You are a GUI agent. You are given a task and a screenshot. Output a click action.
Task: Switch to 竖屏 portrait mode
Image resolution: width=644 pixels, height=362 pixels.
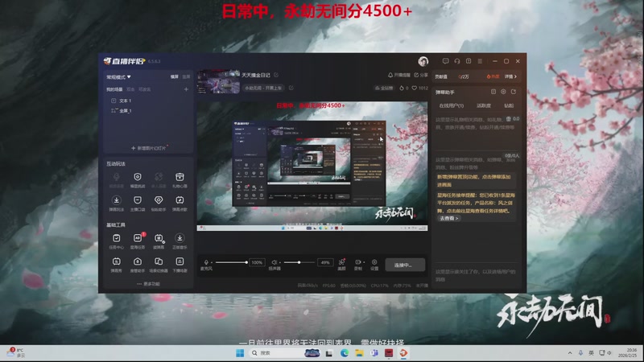click(x=186, y=76)
